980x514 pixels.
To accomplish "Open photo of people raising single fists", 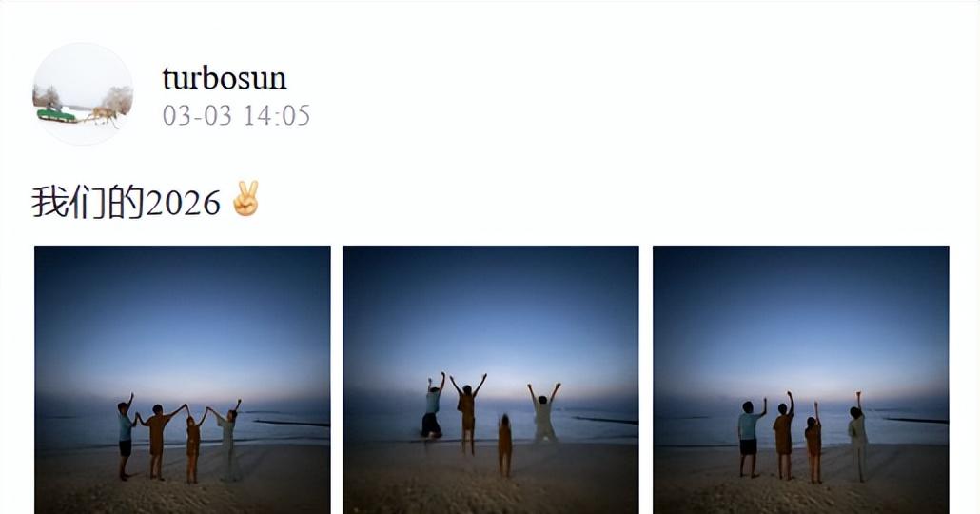I will (800, 380).
